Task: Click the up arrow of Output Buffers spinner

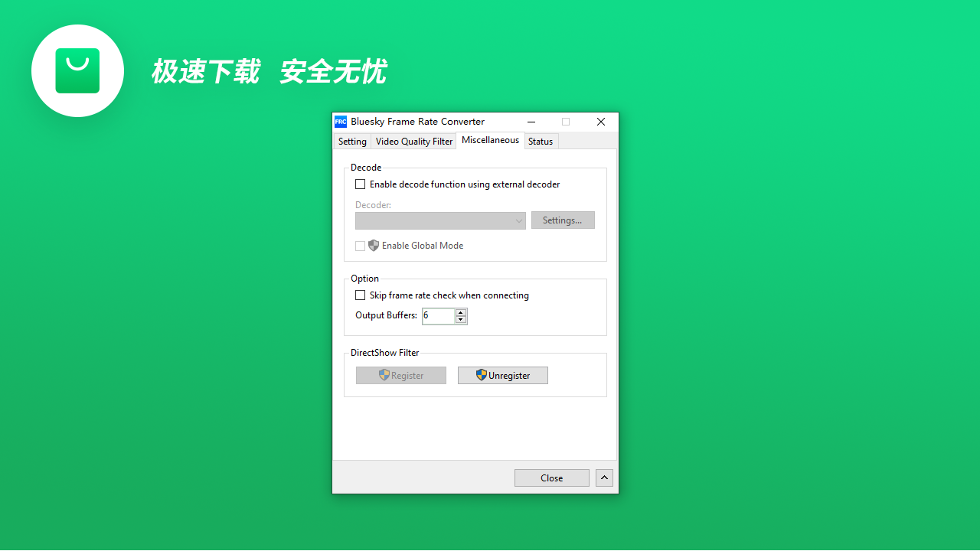Action: tap(460, 311)
